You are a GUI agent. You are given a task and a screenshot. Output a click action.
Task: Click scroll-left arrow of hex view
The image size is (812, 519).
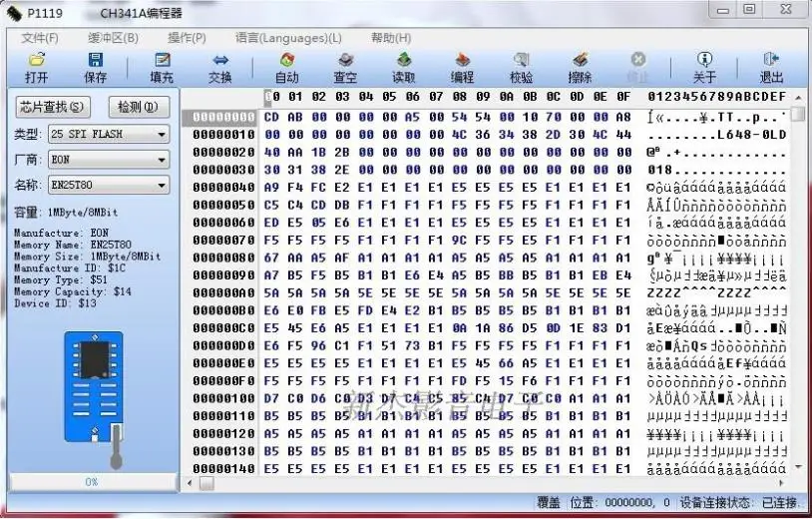191,483
